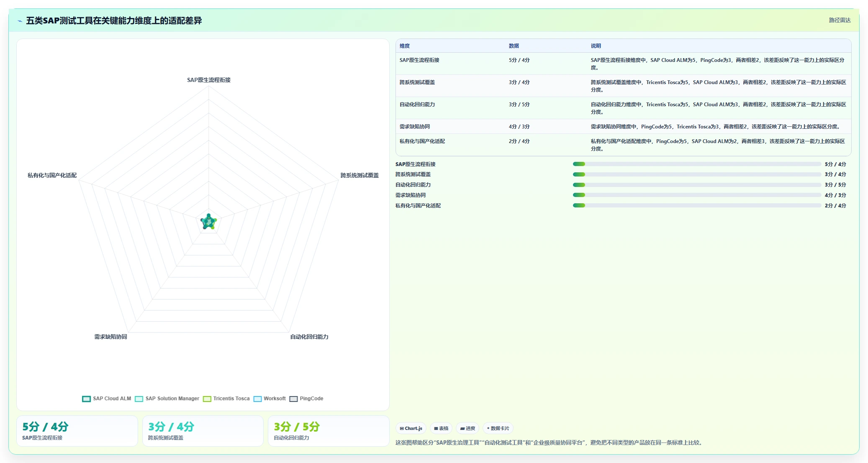Toggle the Worksoft legend entry
This screenshot has width=868, height=463.
[x=270, y=399]
